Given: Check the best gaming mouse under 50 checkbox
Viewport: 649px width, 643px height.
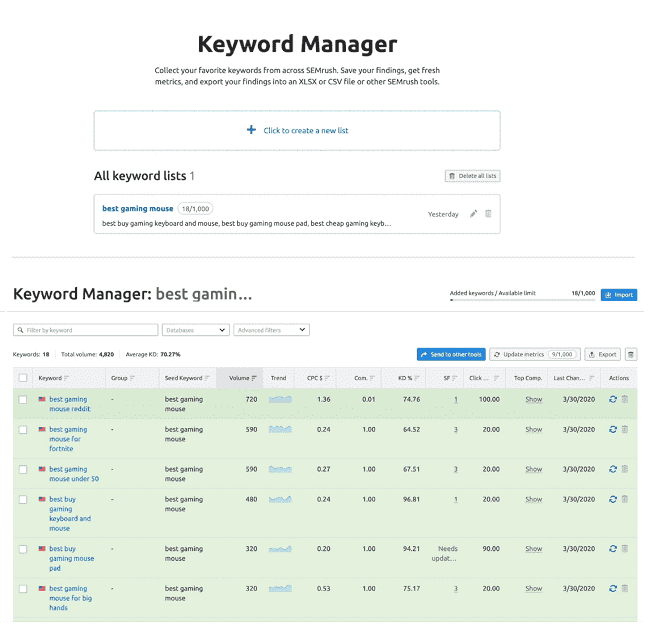Looking at the screenshot, I should click(x=23, y=470).
